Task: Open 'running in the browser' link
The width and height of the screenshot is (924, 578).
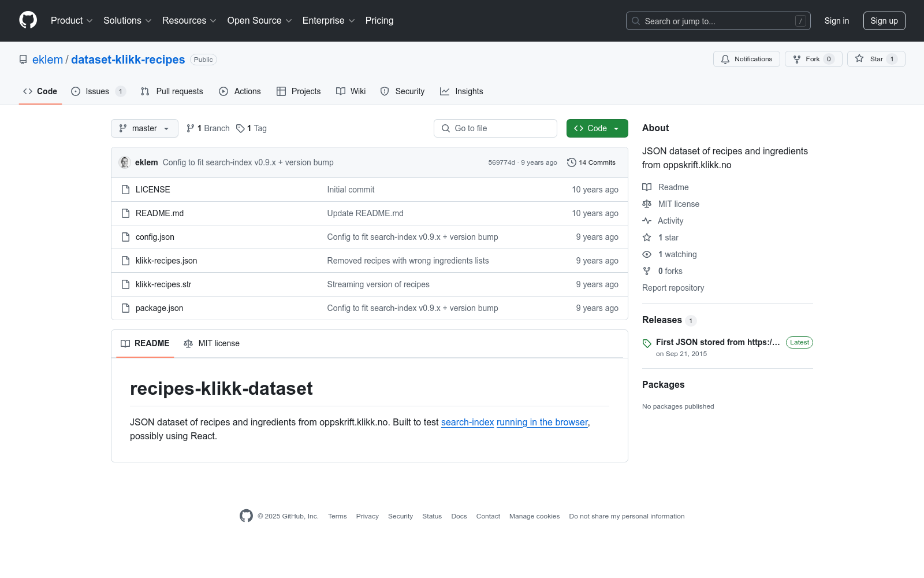Action: pyautogui.click(x=542, y=423)
